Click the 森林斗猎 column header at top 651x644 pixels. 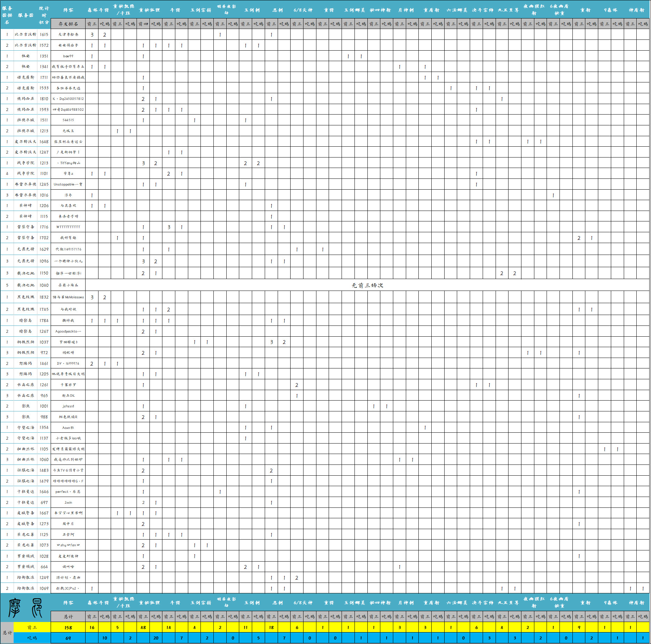[98, 10]
